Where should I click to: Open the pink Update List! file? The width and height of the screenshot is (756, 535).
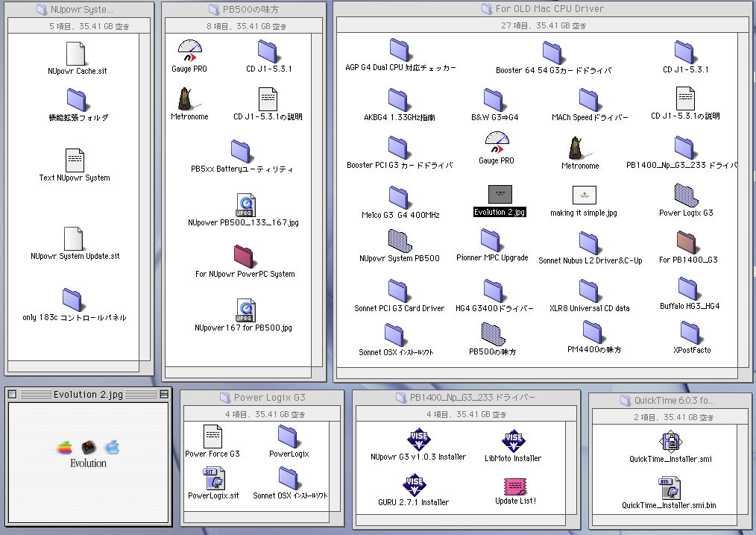pyautogui.click(x=514, y=486)
